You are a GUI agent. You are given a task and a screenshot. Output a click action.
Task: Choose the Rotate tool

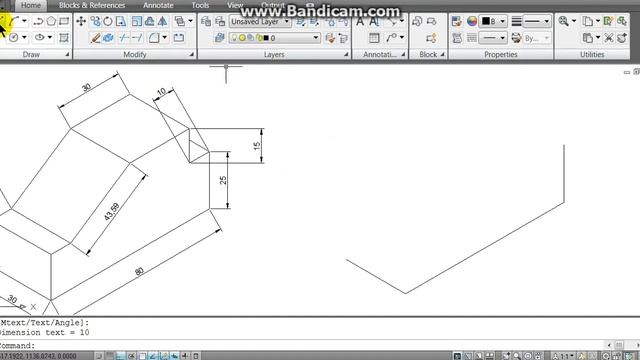pos(108,21)
